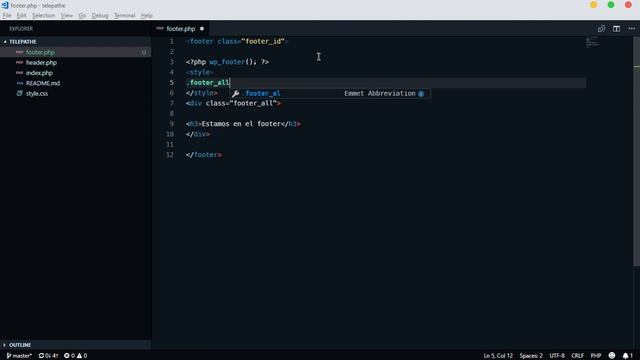
Task: Click the feedback smiley icon
Action: (x=611, y=356)
